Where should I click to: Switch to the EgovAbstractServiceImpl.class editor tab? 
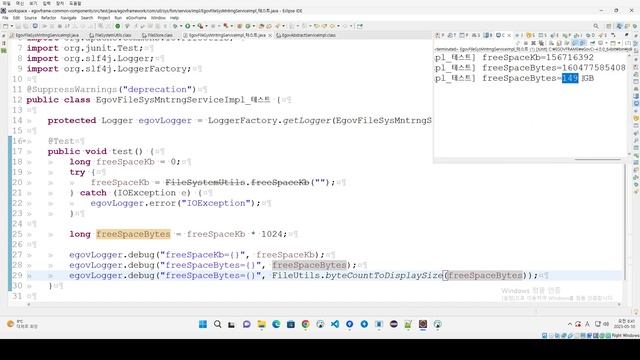pyautogui.click(x=306, y=36)
